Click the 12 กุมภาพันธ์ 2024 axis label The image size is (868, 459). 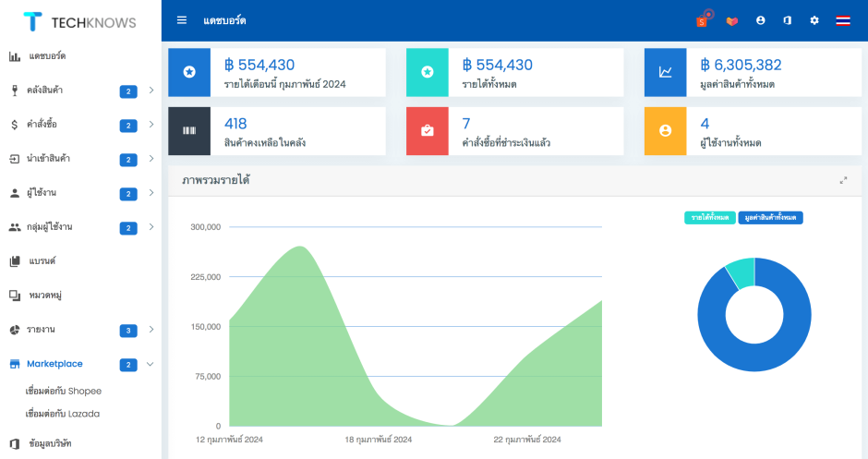tap(229, 440)
